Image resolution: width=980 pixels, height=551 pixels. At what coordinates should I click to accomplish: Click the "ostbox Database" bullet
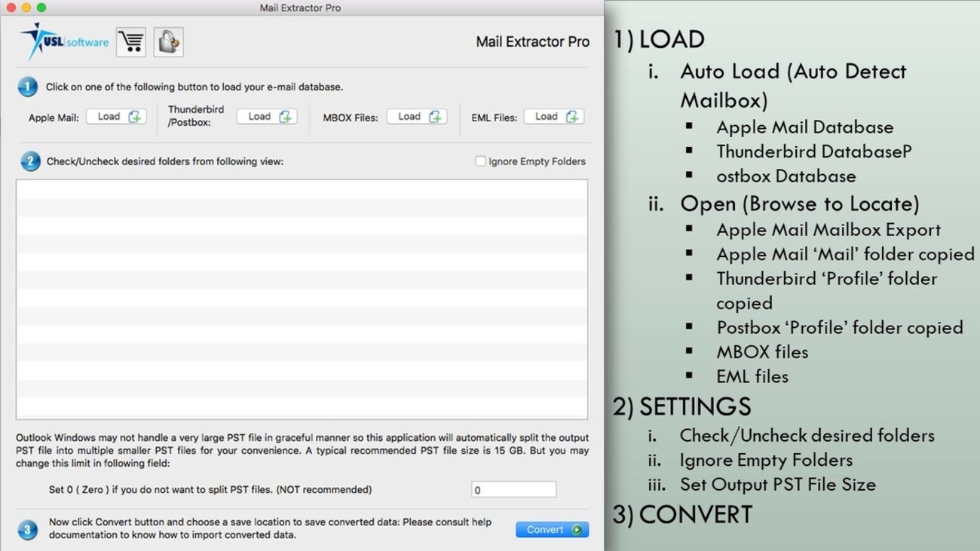click(786, 176)
